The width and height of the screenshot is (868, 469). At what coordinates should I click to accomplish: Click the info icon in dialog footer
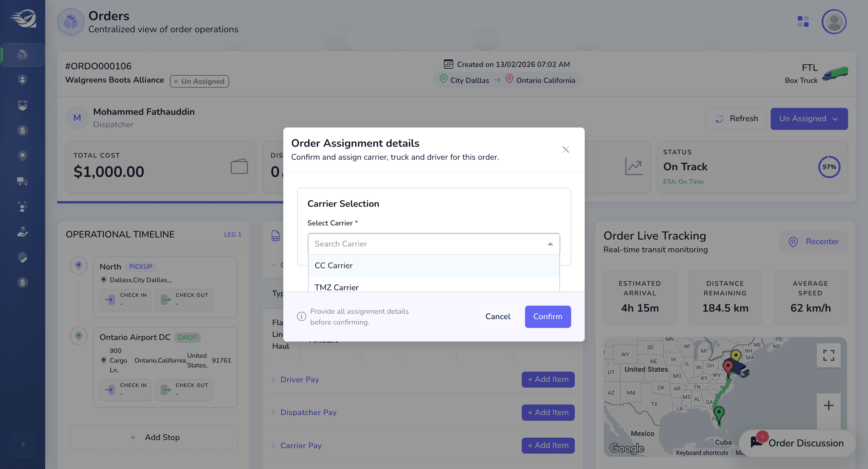(302, 316)
